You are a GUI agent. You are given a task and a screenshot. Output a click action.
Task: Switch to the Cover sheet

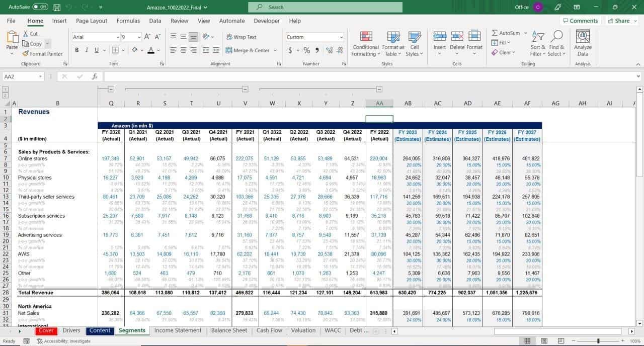tap(46, 330)
